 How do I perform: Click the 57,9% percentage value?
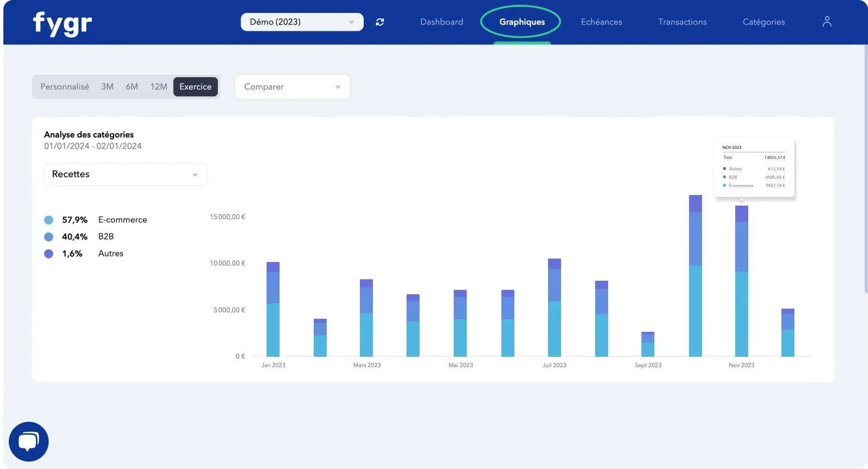point(75,220)
